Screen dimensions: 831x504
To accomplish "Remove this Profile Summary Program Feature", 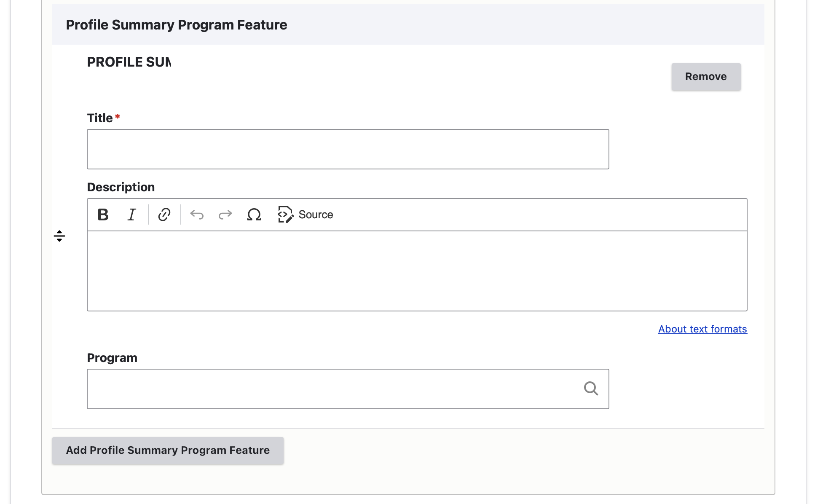I will tap(706, 77).
